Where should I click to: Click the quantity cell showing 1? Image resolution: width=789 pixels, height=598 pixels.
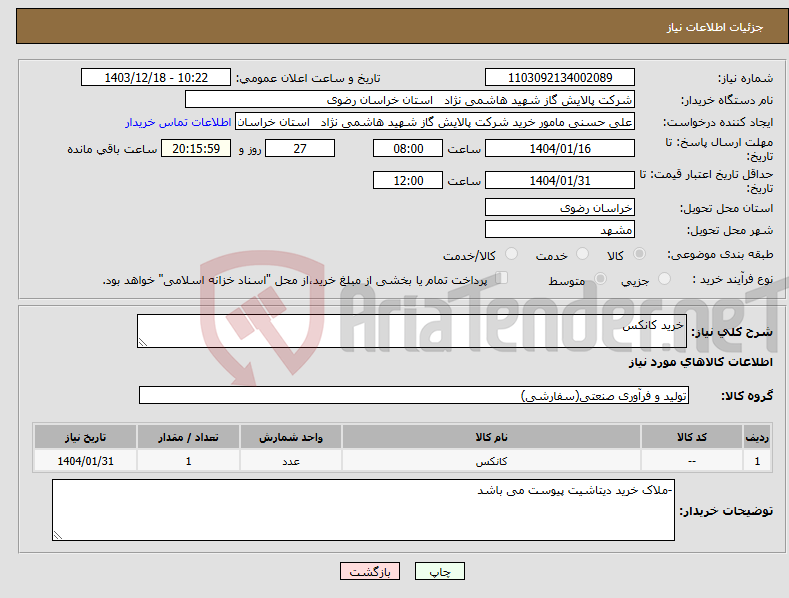click(x=188, y=461)
